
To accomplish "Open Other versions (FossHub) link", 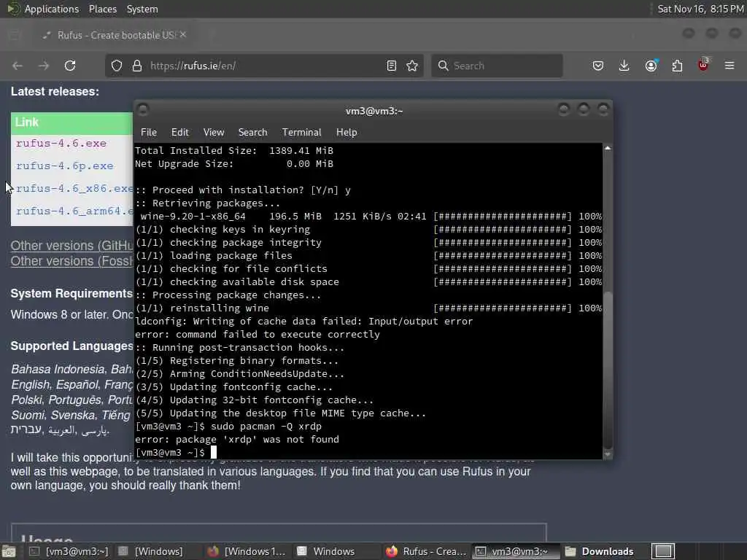I will pos(72,261).
